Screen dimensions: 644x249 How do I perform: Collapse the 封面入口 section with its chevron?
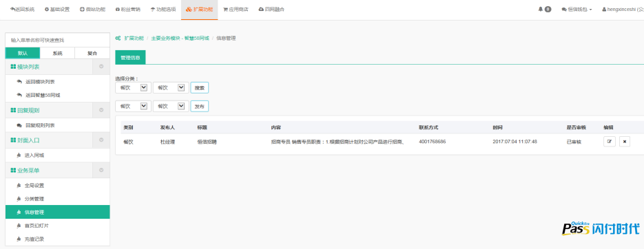101,140
